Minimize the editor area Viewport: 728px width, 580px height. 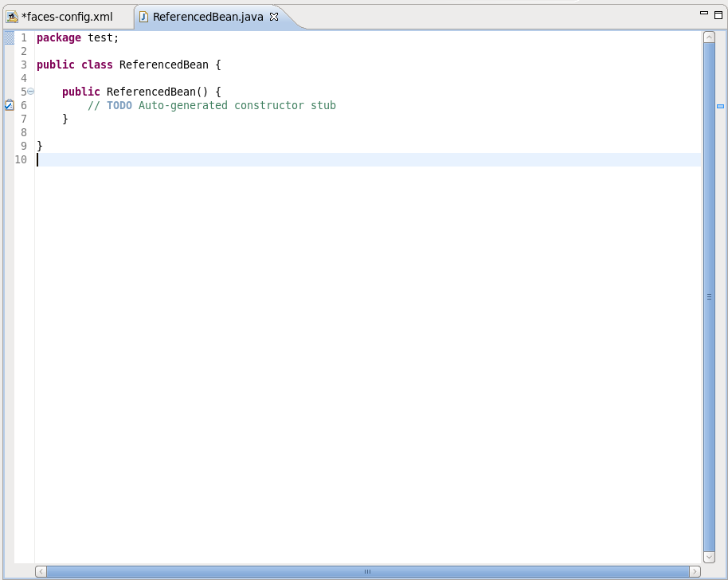click(x=703, y=10)
